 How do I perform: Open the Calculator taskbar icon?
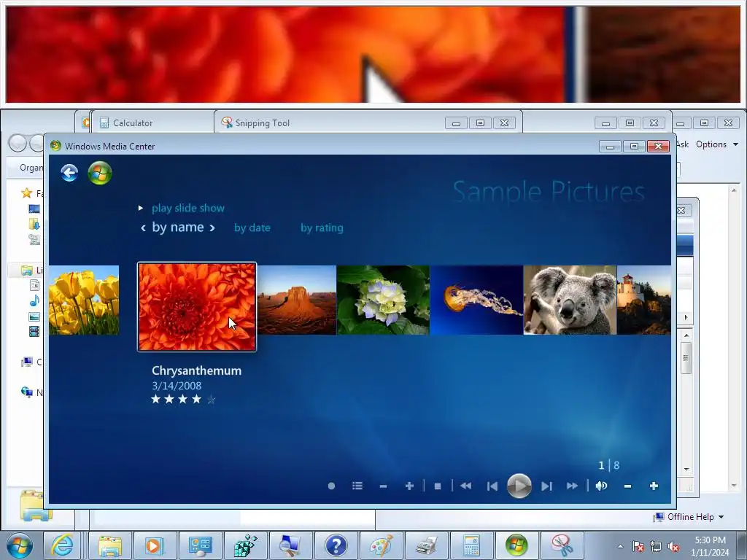(x=471, y=545)
